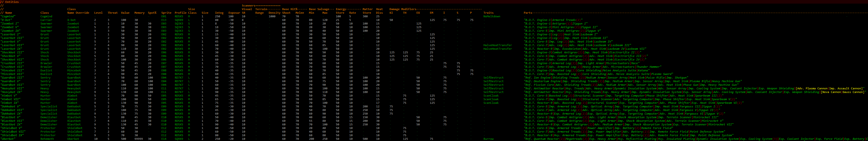Screen dimensions: 868x141
Task: Click sprite code "E01" in the Cogmind row
Action: 164,17
